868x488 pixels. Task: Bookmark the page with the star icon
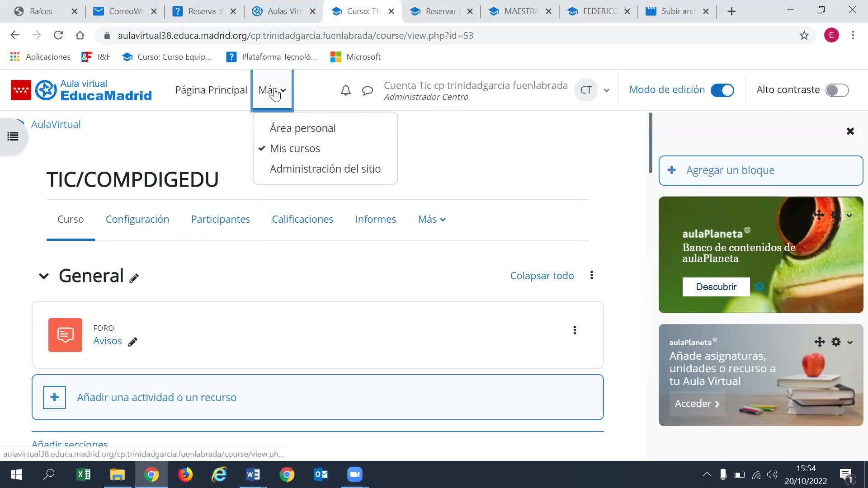(x=804, y=35)
